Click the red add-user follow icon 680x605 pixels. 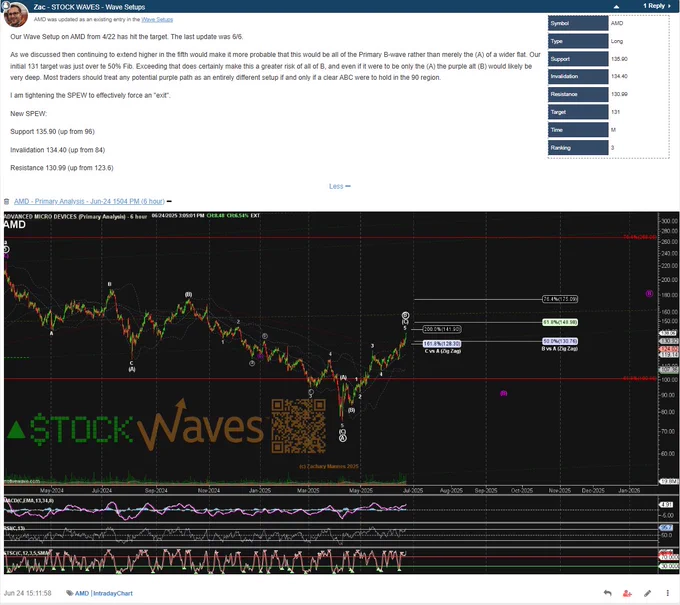click(x=627, y=593)
